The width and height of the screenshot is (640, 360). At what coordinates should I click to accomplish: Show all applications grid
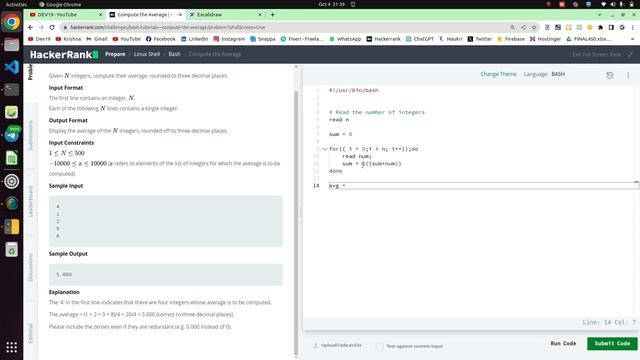coord(11,347)
